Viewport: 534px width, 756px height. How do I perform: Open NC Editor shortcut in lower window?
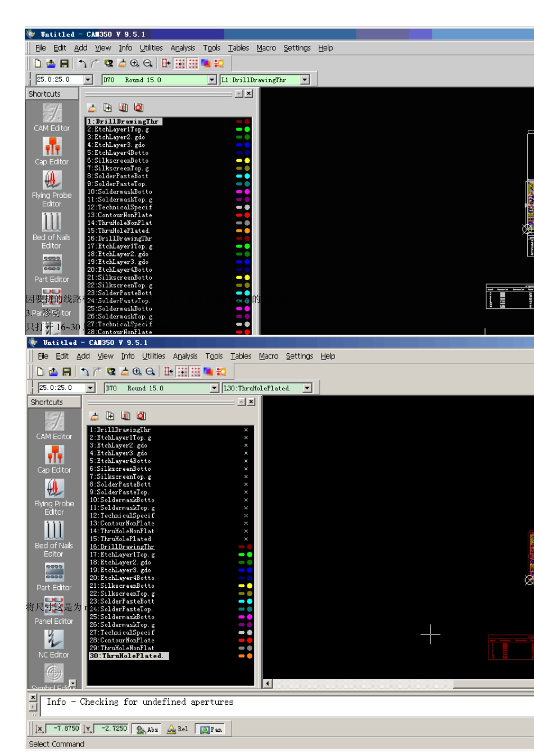(x=54, y=644)
